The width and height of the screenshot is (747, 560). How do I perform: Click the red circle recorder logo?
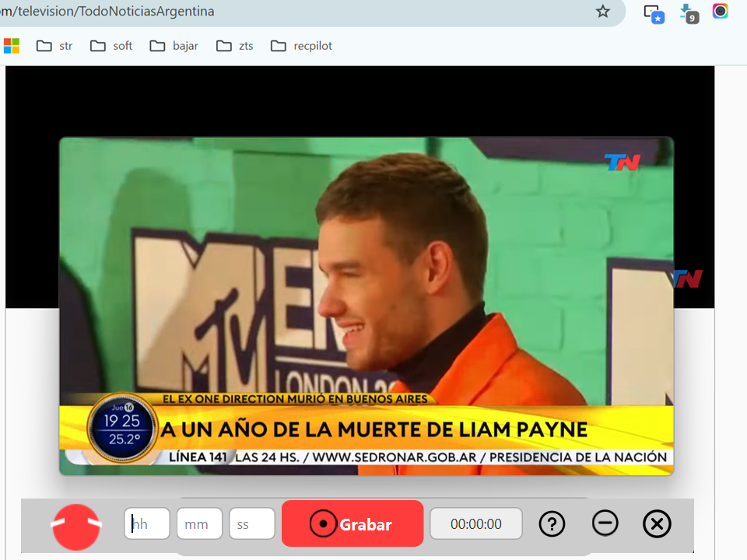click(x=76, y=527)
